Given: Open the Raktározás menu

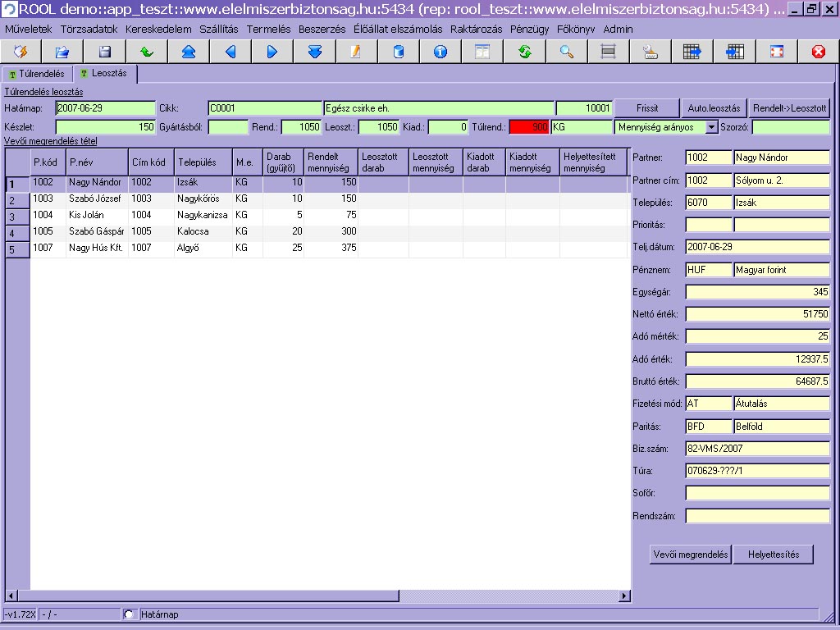Looking at the screenshot, I should pyautogui.click(x=476, y=29).
